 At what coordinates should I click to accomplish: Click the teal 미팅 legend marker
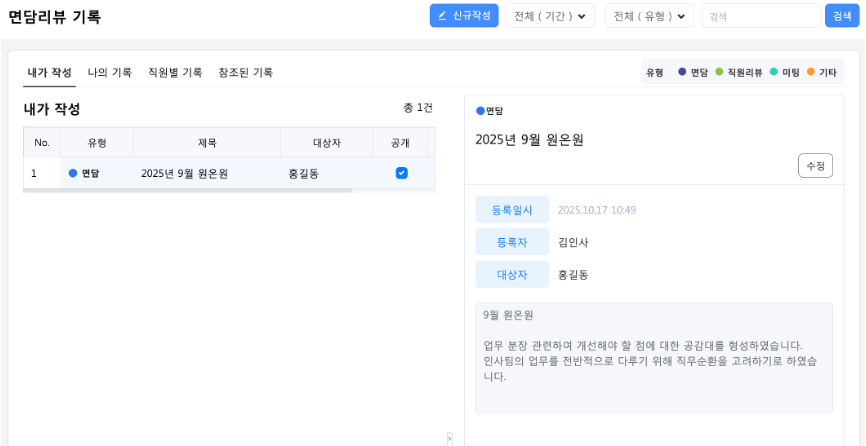(x=774, y=72)
